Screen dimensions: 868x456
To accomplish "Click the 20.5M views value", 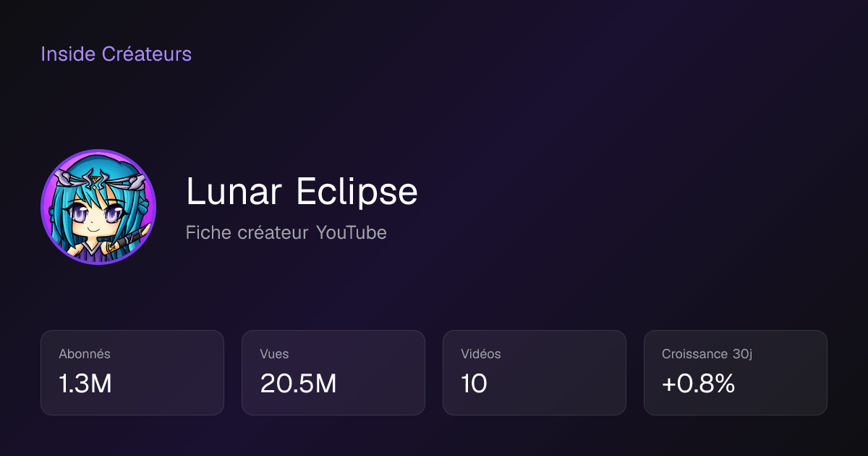I will [x=298, y=384].
